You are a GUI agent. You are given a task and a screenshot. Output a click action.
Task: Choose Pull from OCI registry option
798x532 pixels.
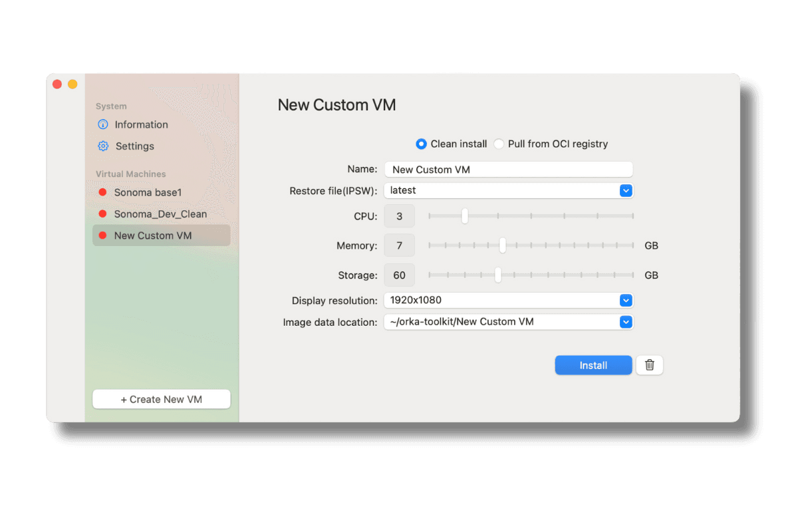[498, 144]
